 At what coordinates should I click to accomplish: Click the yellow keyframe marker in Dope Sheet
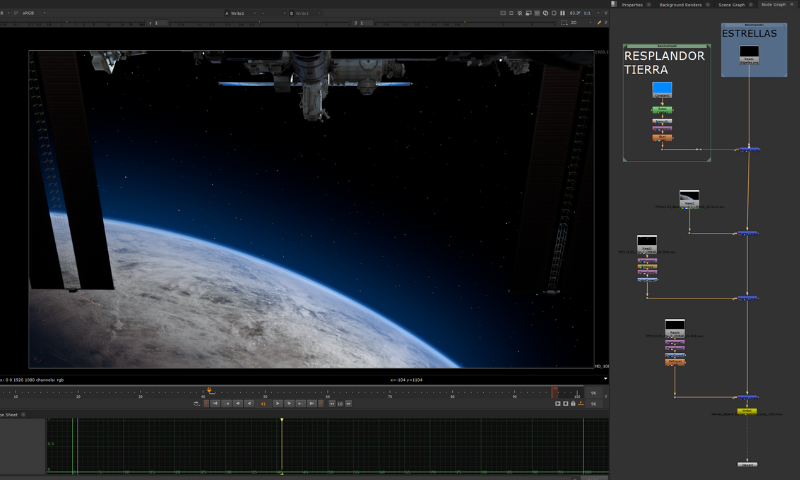(282, 420)
